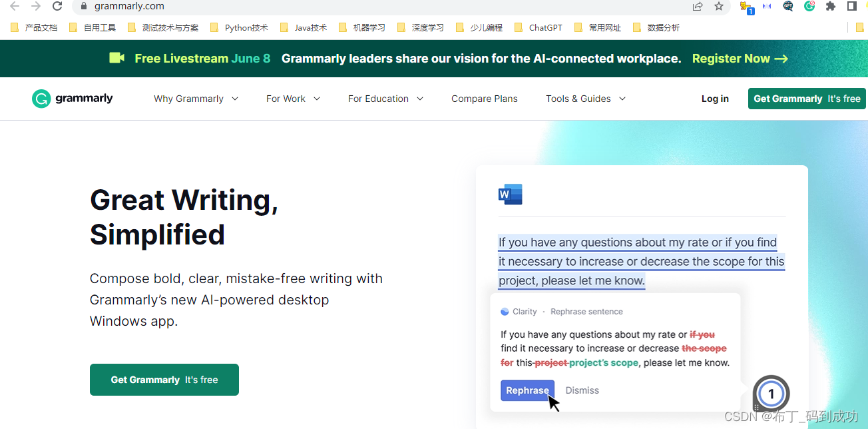The image size is (868, 429).
Task: Open the 机器学习 bookmark folder
Action: tap(362, 27)
